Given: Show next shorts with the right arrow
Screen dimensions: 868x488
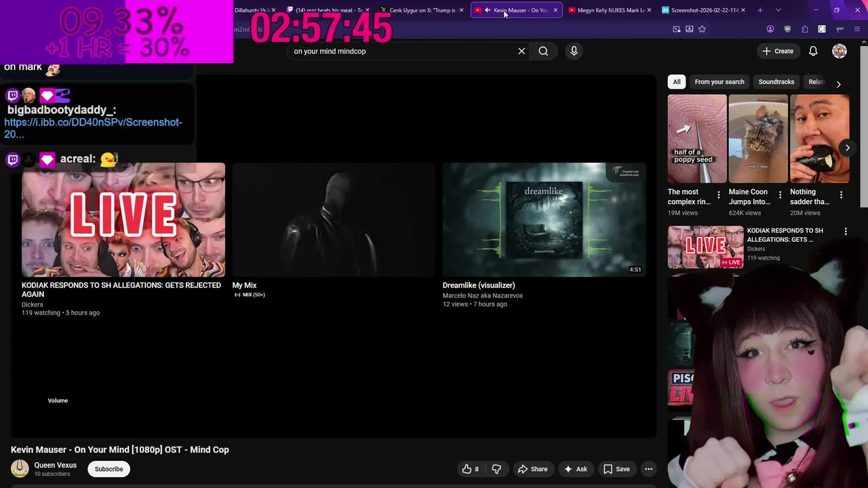Looking at the screenshot, I should [x=847, y=148].
